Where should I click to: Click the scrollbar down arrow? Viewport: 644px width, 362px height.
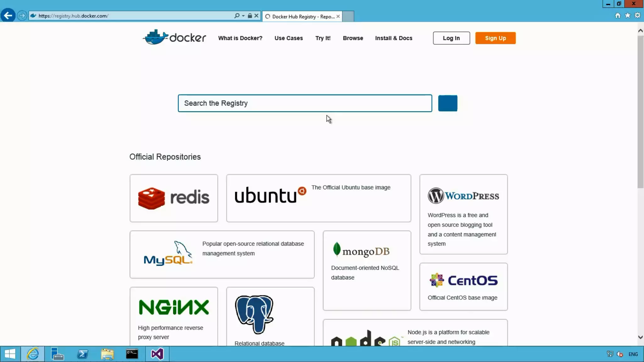640,337
